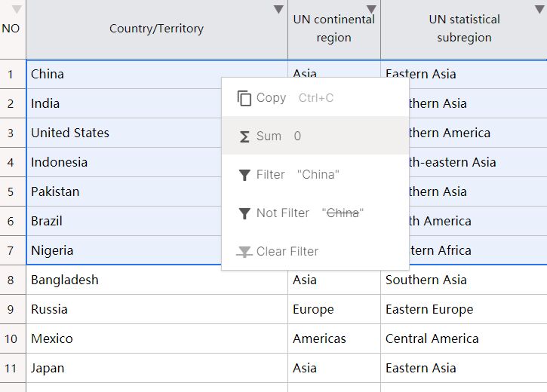
Task: Select row number 10
Action: (x=11, y=338)
